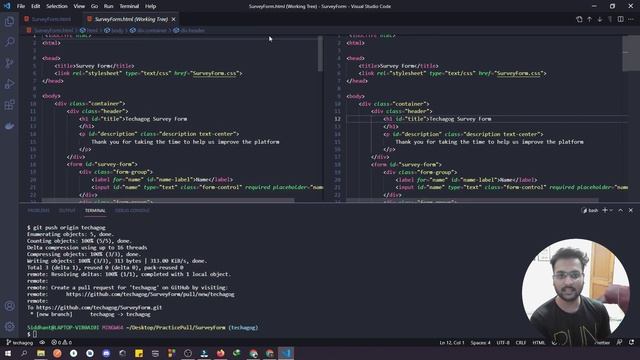Switch to the Debug Console tab

click(x=132, y=211)
